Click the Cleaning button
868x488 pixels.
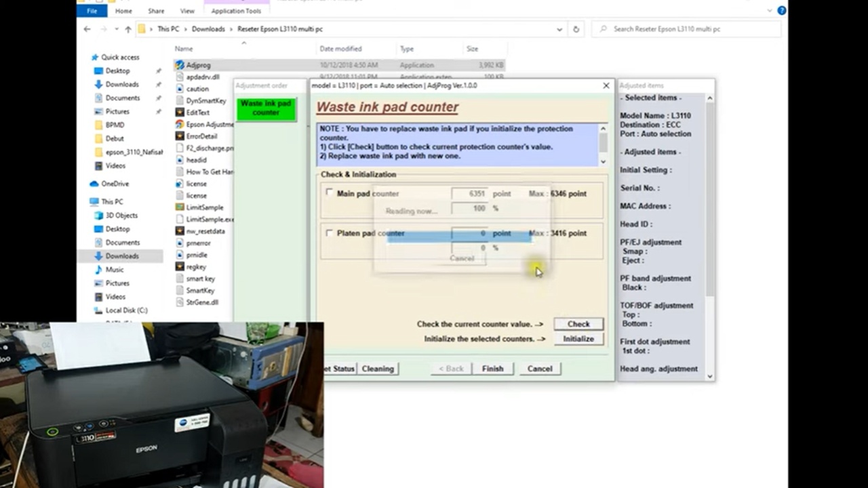point(378,369)
